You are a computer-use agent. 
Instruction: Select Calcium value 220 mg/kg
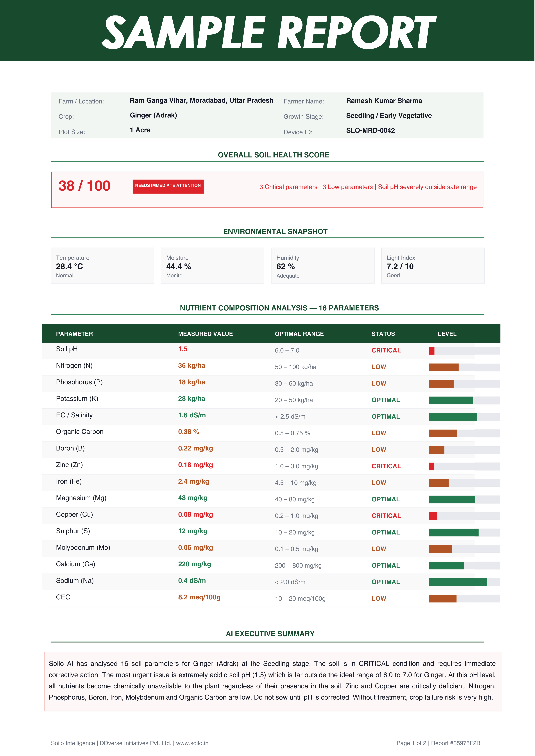[195, 564]
